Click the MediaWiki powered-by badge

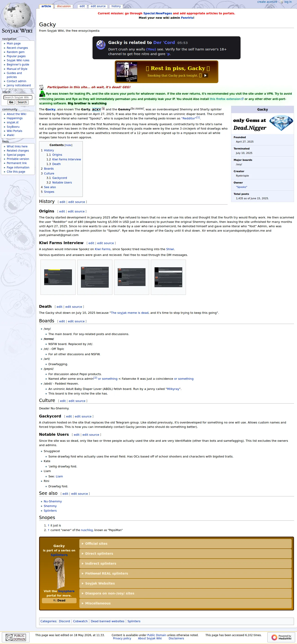(281, 637)
